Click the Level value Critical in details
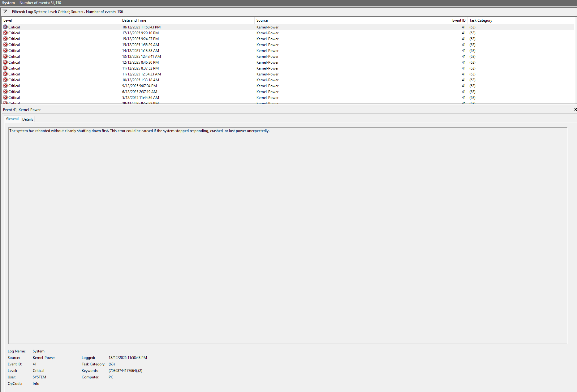The width and height of the screenshot is (577, 392). [x=38, y=371]
